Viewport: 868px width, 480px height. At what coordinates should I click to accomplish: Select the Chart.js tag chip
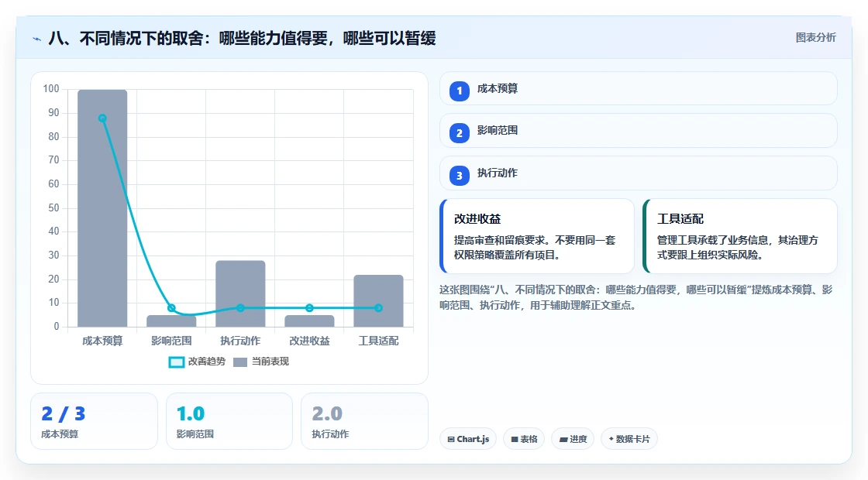pos(468,439)
